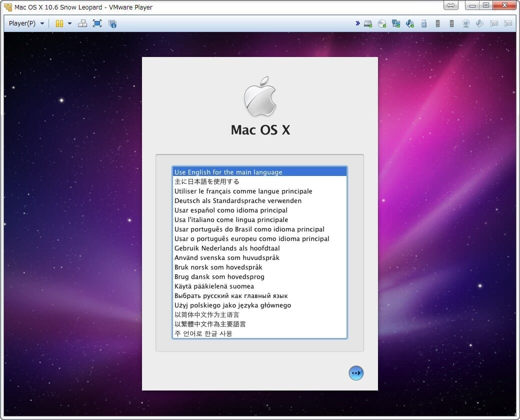
Task: Expand the arrow beside the pause icon
Action: [69, 23]
